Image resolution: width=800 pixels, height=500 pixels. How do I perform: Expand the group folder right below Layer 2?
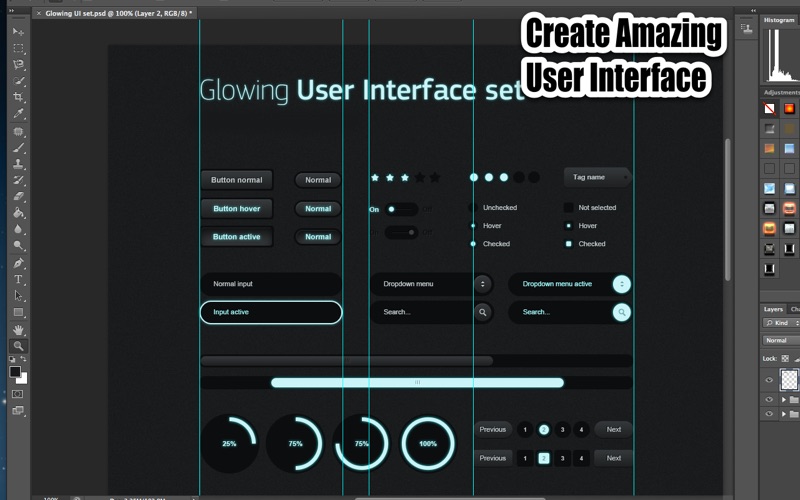[784, 399]
